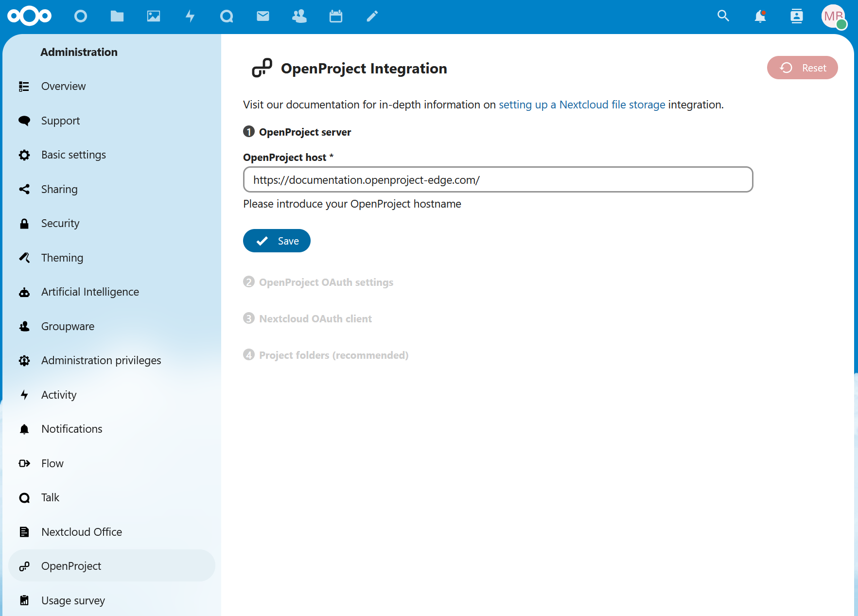Open the Dashboard app circle icon
858x616 pixels.
coord(81,16)
